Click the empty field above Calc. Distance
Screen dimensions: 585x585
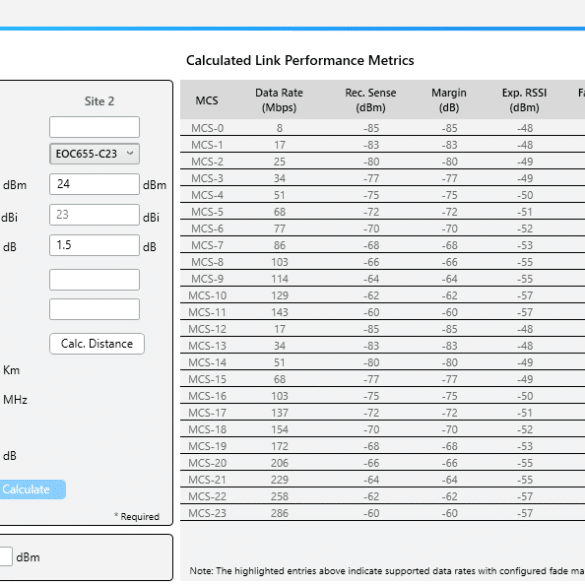pos(94,309)
